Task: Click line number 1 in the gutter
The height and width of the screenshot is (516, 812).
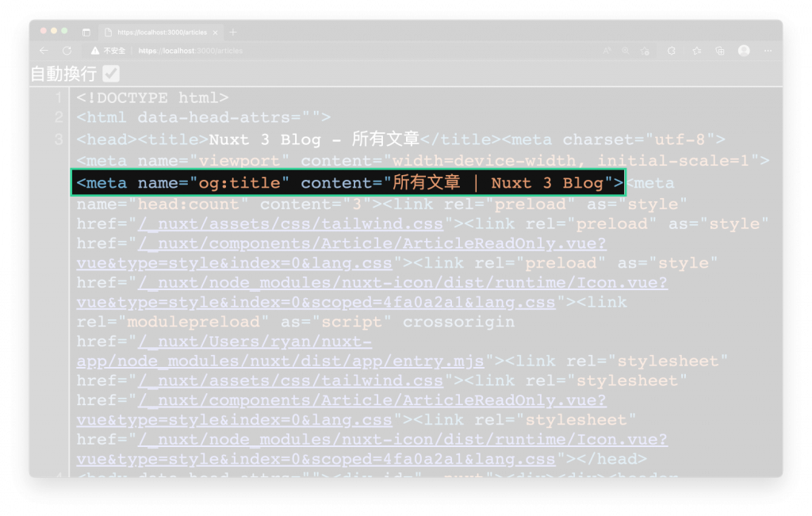Action: 59,97
